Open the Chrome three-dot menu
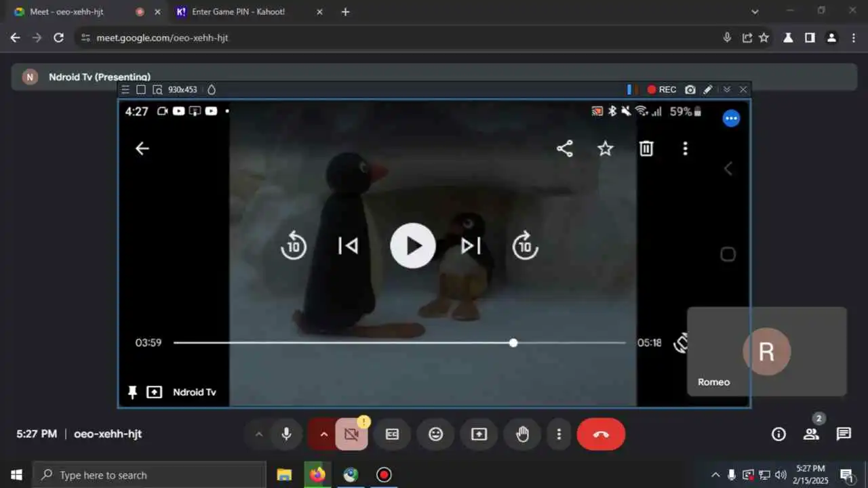The width and height of the screenshot is (868, 488). point(853,38)
